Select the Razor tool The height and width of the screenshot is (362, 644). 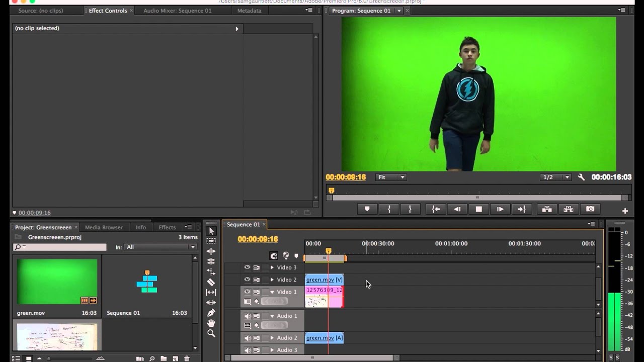211,282
